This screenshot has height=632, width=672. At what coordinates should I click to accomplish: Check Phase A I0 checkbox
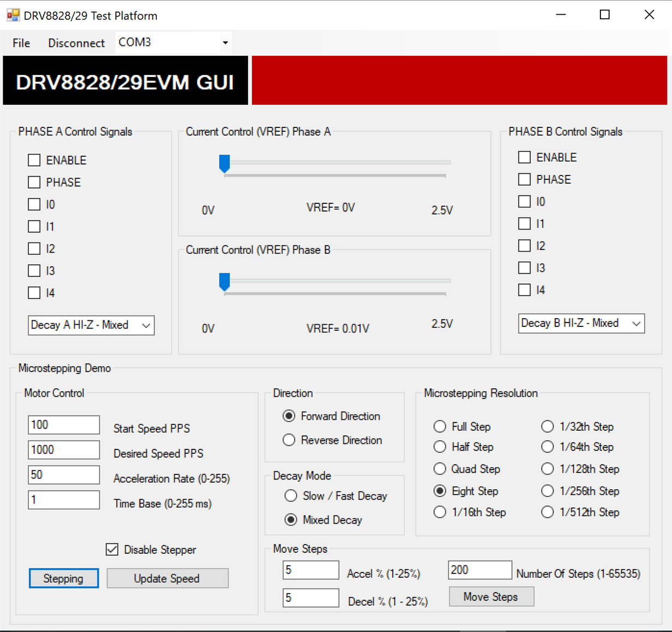coord(34,204)
